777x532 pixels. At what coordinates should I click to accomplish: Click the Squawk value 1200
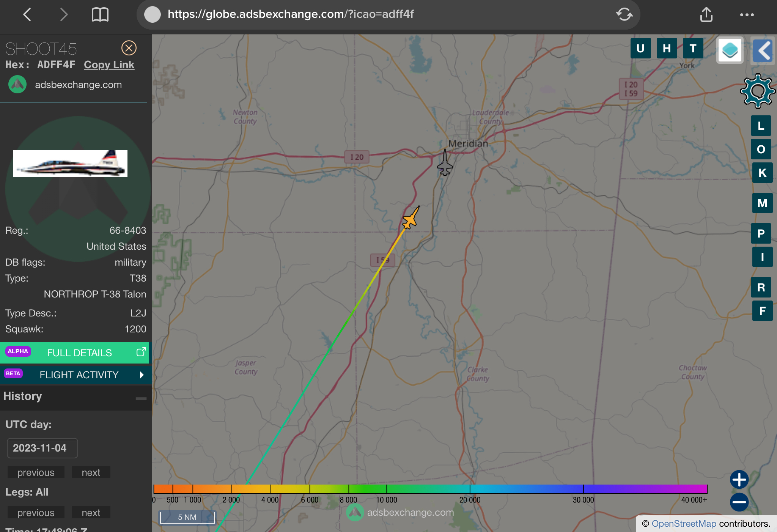pyautogui.click(x=135, y=329)
